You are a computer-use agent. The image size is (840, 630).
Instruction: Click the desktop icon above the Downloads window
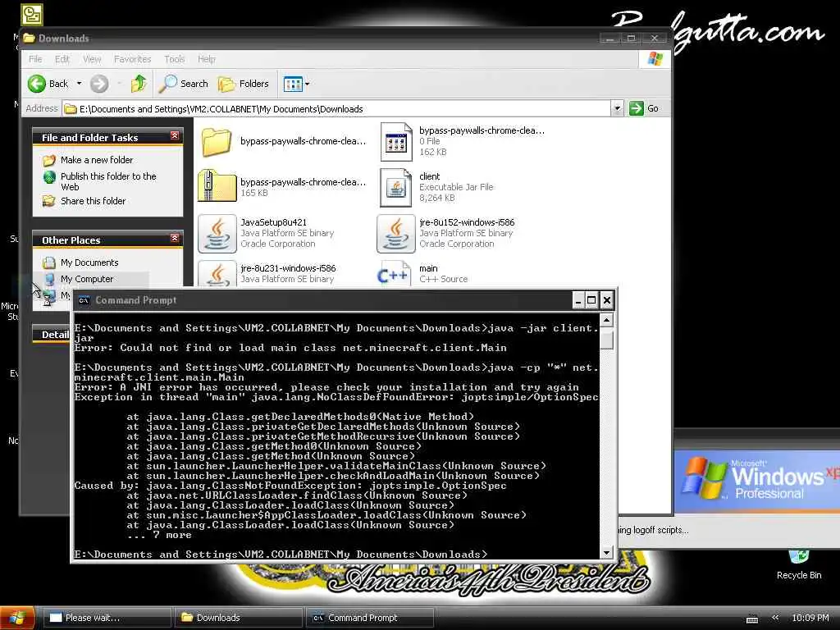click(32, 15)
